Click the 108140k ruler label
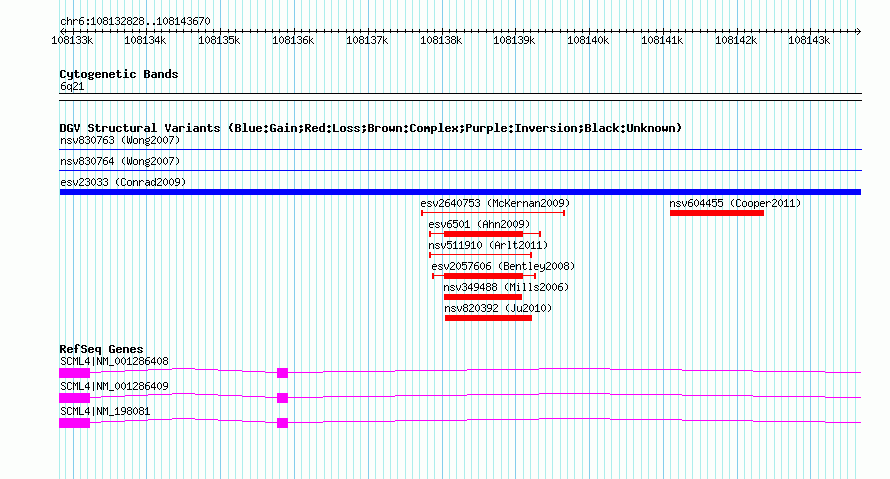The image size is (890, 479). pyautogui.click(x=588, y=40)
